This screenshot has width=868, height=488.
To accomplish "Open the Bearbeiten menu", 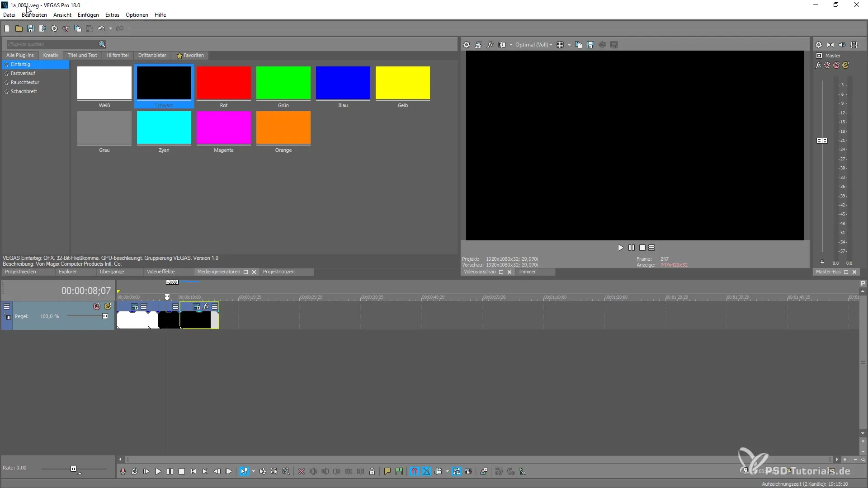I will coord(34,15).
